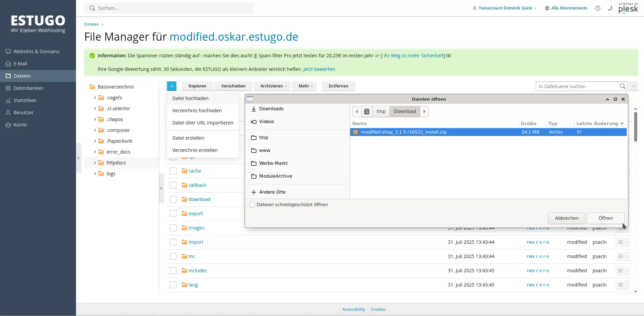Open Andere Orte in file dialog
Viewport: 644px width, 316px height.
click(272, 192)
